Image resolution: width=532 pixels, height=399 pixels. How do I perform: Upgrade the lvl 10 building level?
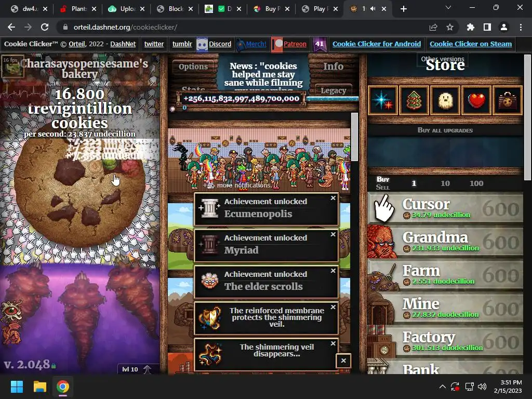coord(138,369)
